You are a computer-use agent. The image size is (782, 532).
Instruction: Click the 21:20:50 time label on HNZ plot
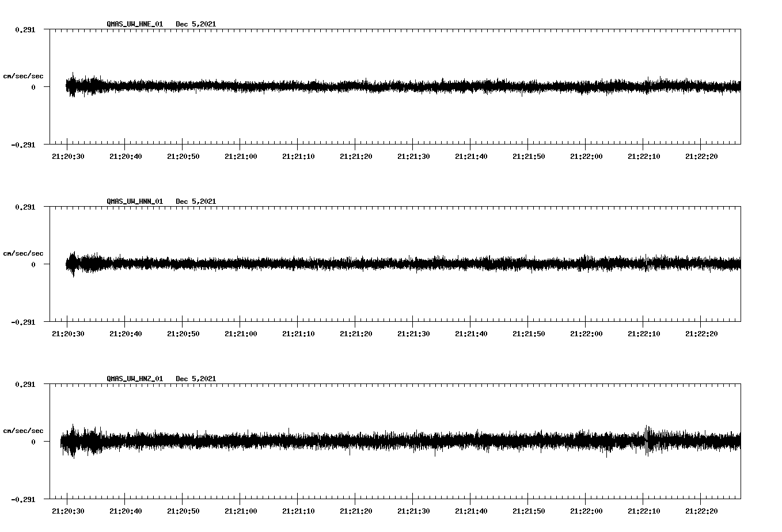pyautogui.click(x=183, y=511)
